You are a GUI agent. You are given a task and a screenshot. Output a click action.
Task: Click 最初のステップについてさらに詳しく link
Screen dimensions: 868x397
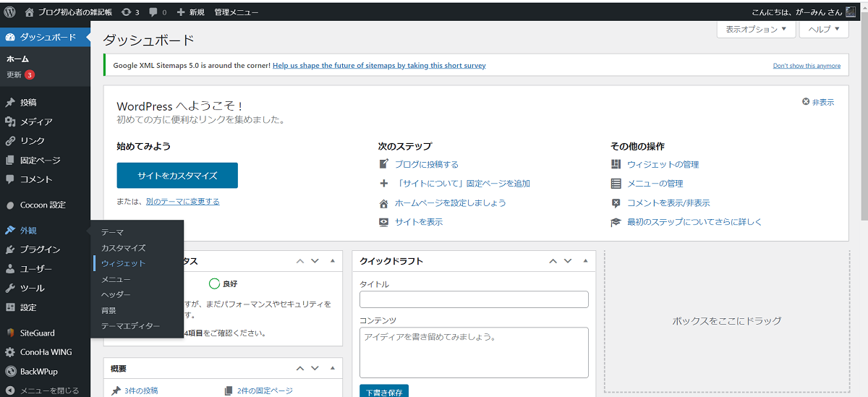(x=694, y=222)
